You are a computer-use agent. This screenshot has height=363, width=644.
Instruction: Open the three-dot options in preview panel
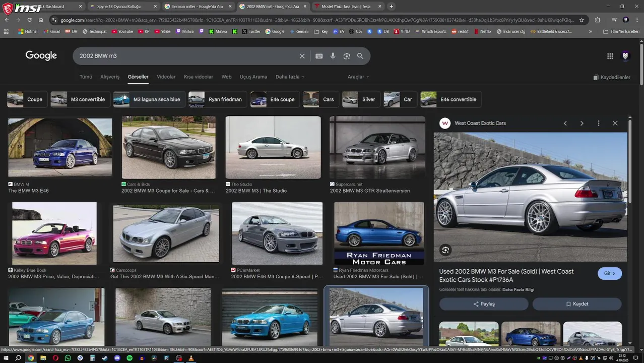(598, 123)
